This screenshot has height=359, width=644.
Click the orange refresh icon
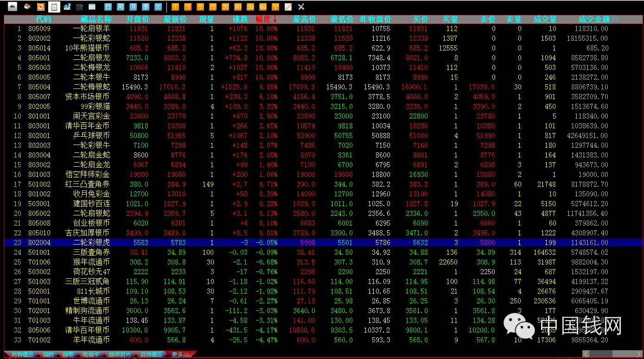[x=41, y=7]
